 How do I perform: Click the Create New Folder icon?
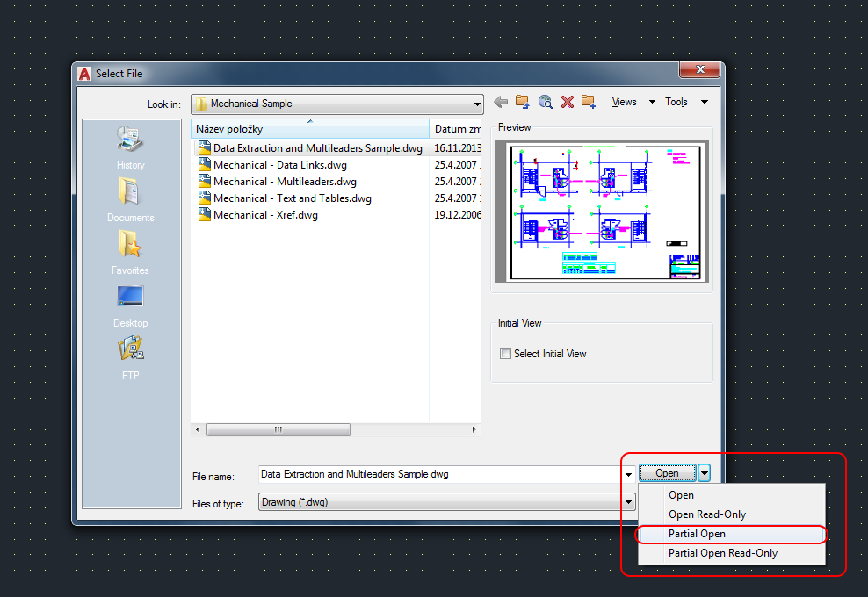[588, 102]
